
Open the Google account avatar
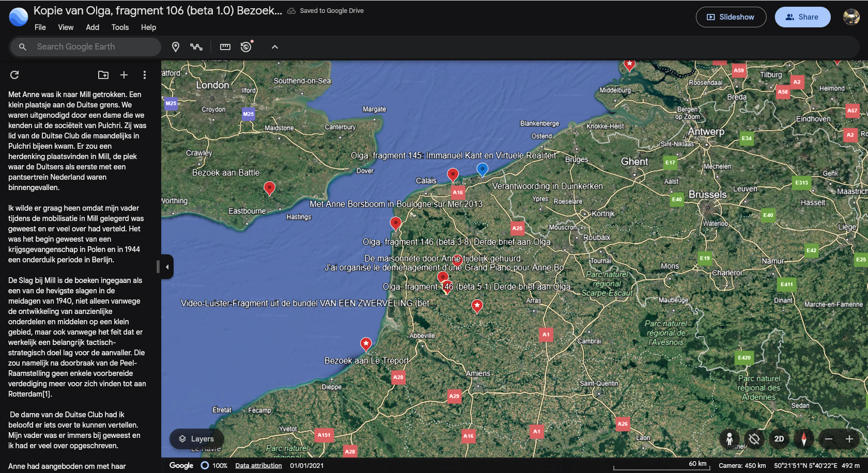[851, 17]
